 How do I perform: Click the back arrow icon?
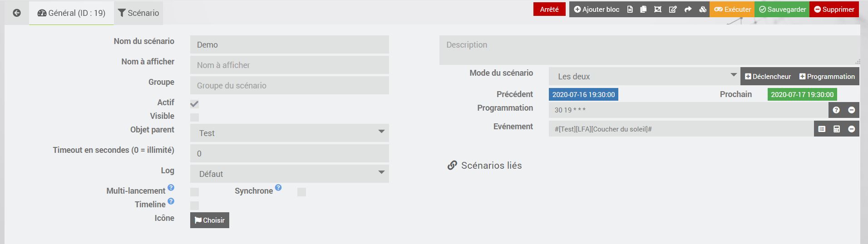tap(17, 13)
